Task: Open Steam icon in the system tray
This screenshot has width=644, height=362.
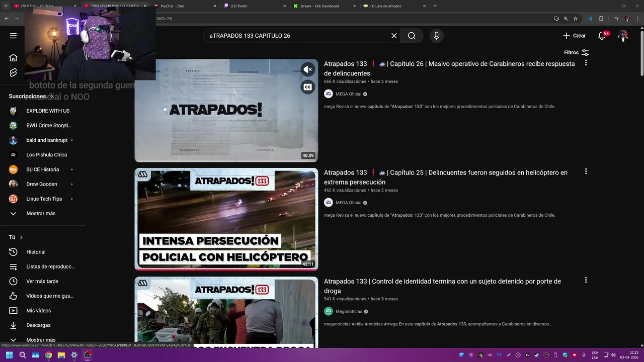Action: pyautogui.click(x=537, y=355)
